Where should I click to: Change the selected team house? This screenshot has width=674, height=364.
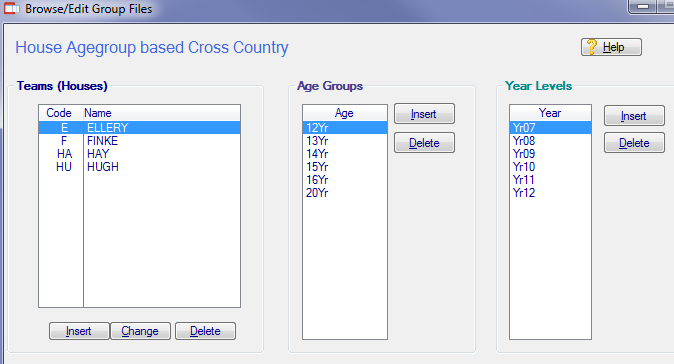pyautogui.click(x=140, y=331)
